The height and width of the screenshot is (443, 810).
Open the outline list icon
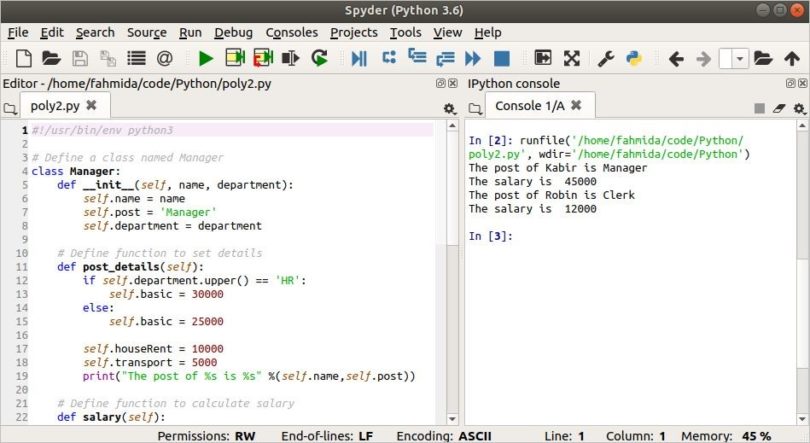click(x=136, y=58)
